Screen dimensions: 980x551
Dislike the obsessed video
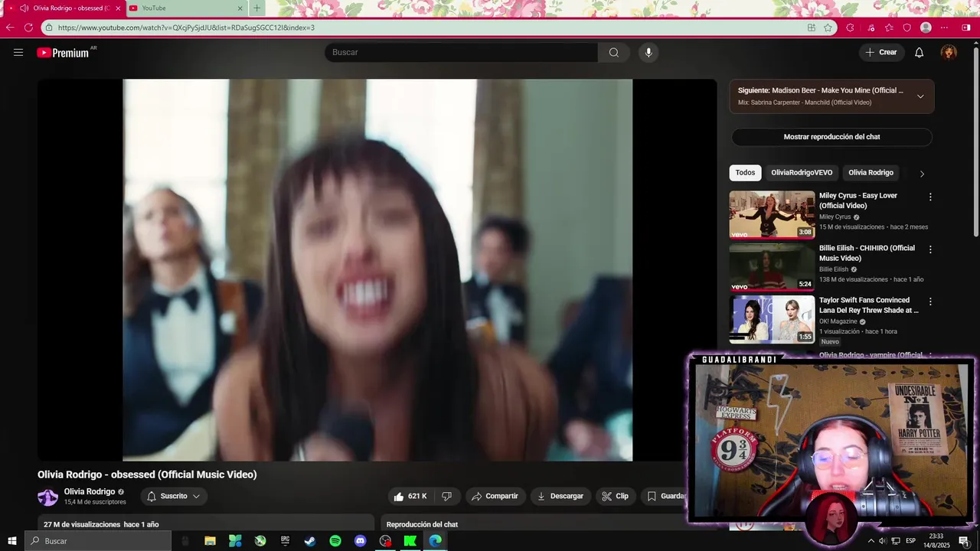tap(447, 496)
